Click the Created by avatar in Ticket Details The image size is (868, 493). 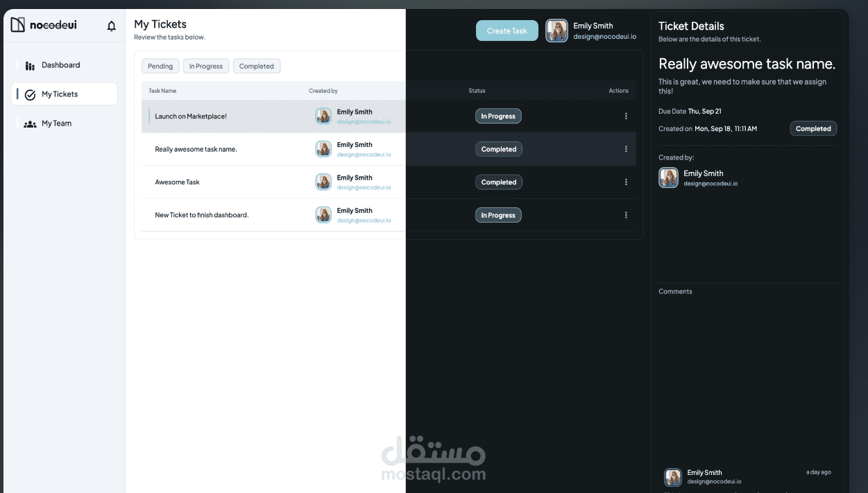[668, 178]
